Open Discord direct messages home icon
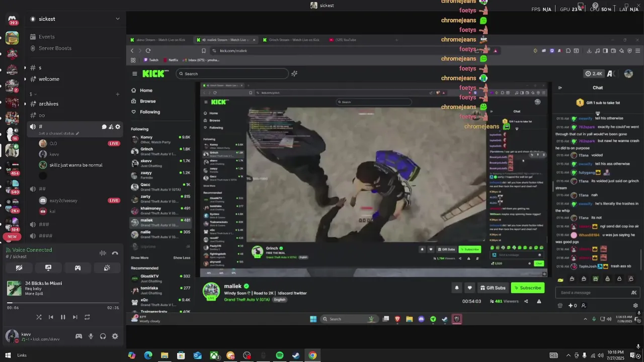This screenshot has width=644, height=362. (x=12, y=20)
